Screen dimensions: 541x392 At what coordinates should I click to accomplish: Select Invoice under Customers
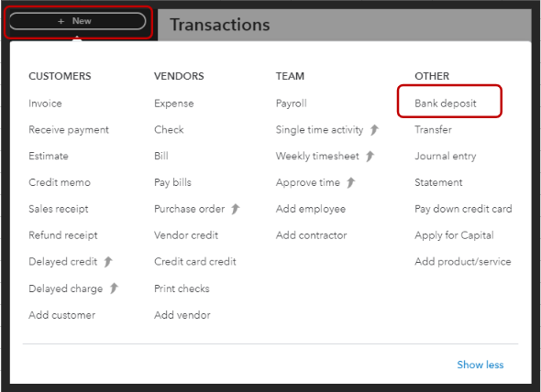point(45,103)
